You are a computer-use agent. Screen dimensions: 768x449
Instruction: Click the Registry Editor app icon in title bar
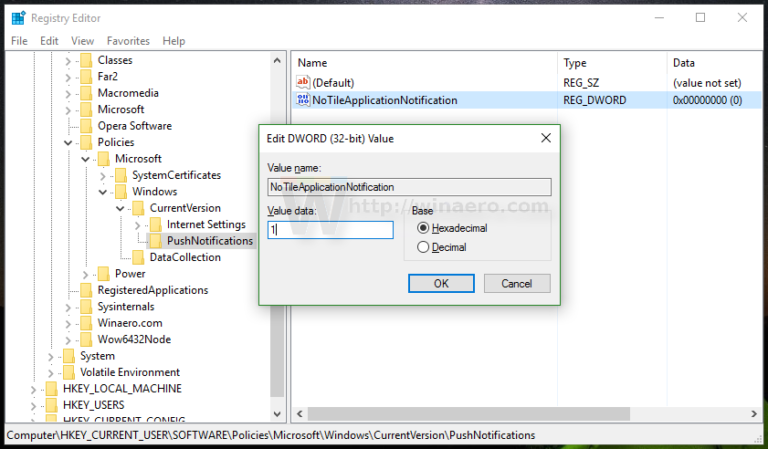pos(16,17)
